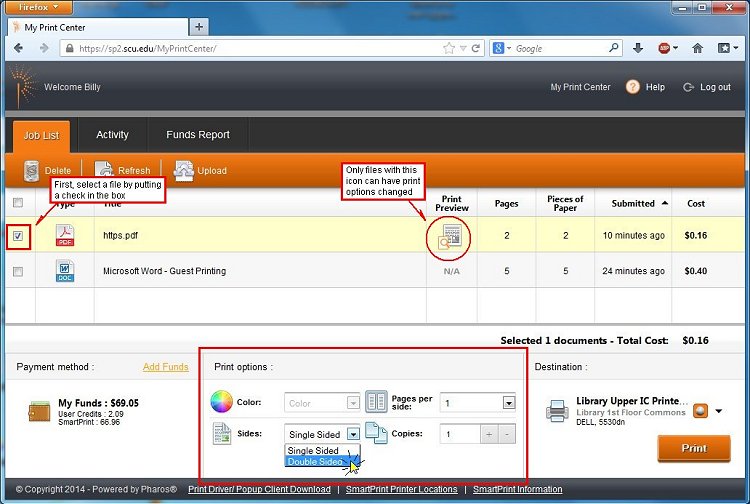Click the Upload icon in toolbar
750x504 pixels.
[x=183, y=171]
